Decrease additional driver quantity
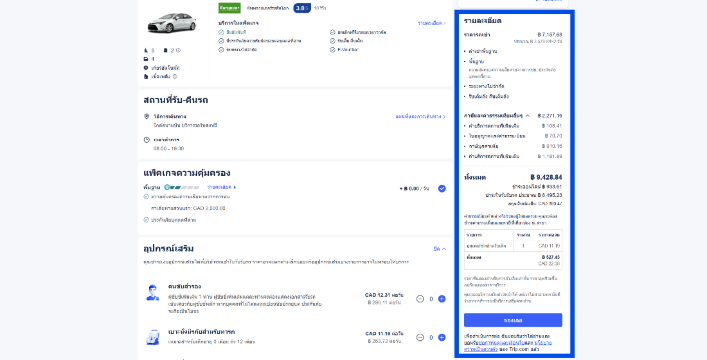Viewport: 707px width, 360px height. (420, 299)
